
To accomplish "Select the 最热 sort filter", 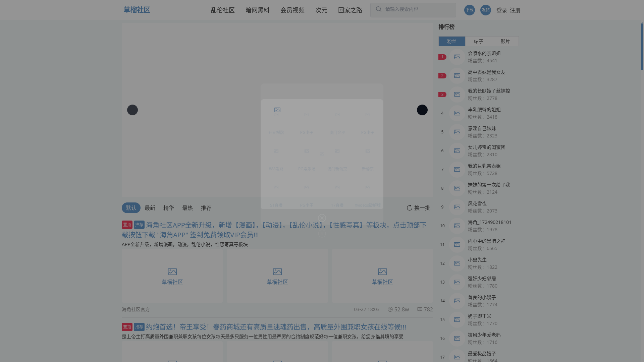I will pos(187,208).
